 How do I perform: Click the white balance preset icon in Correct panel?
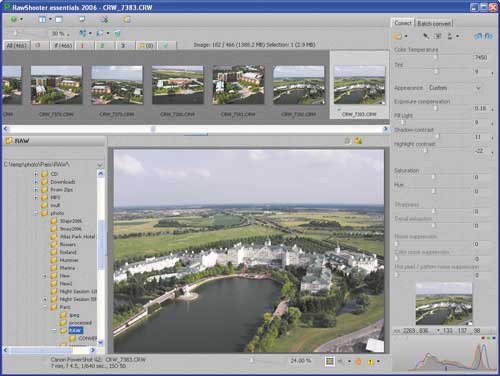398,36
